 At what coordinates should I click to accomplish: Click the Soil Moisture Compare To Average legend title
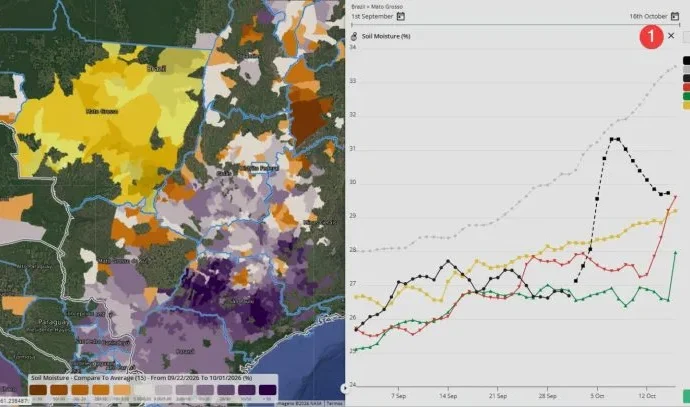point(141,378)
